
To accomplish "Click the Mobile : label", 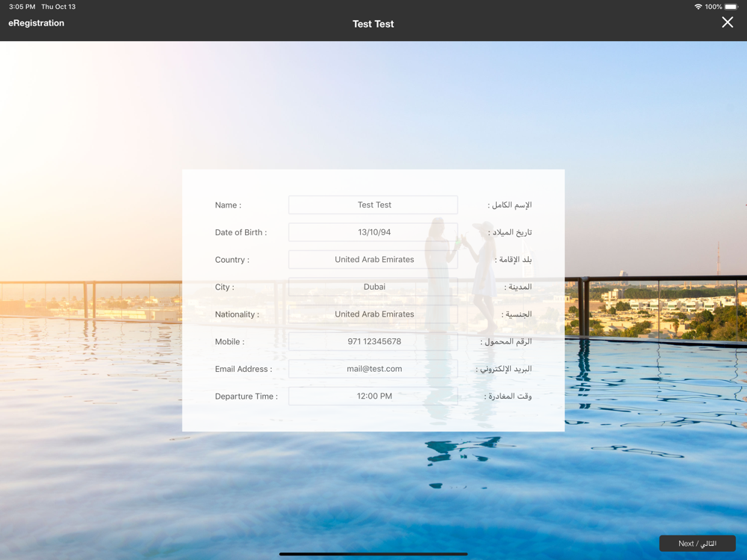I will (229, 342).
